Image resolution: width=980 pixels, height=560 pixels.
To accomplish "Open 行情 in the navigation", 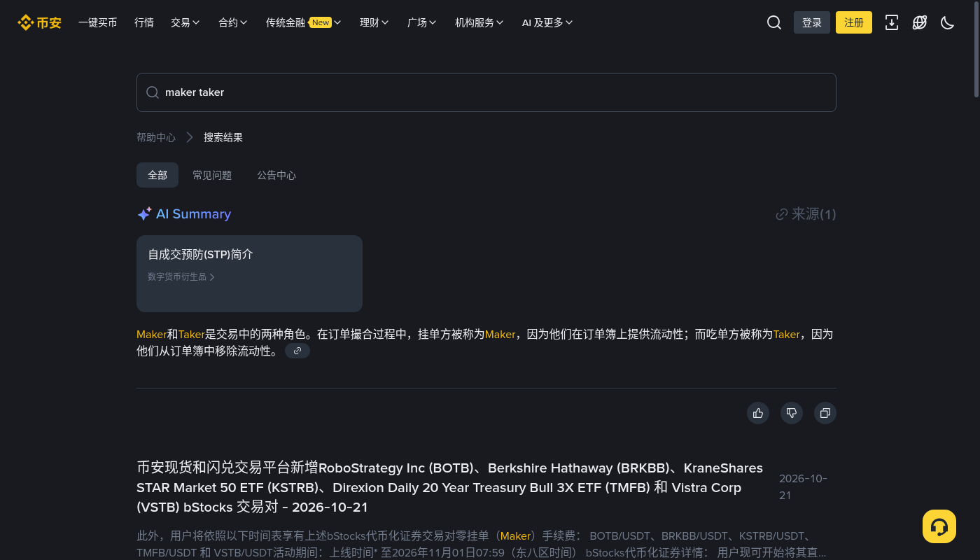I will 144,22.
